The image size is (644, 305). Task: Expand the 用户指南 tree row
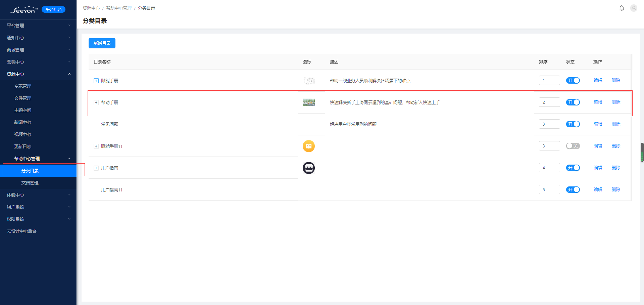coord(96,168)
